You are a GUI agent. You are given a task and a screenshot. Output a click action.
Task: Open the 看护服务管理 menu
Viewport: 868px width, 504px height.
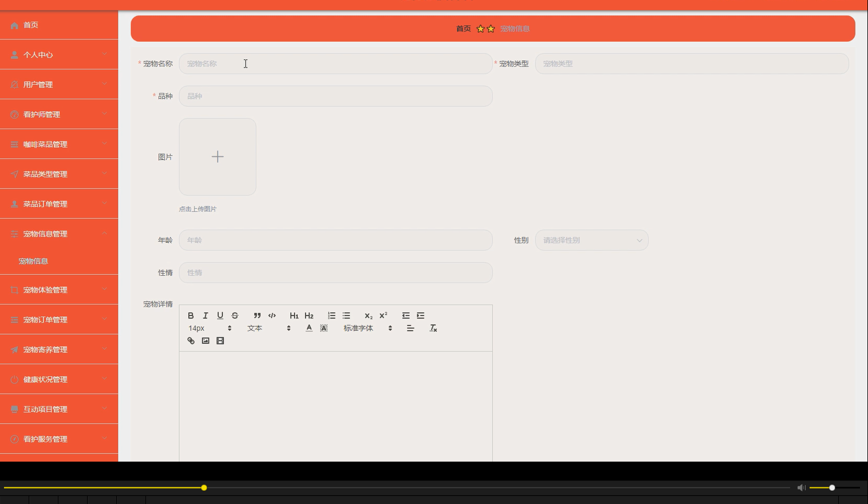pos(59,439)
